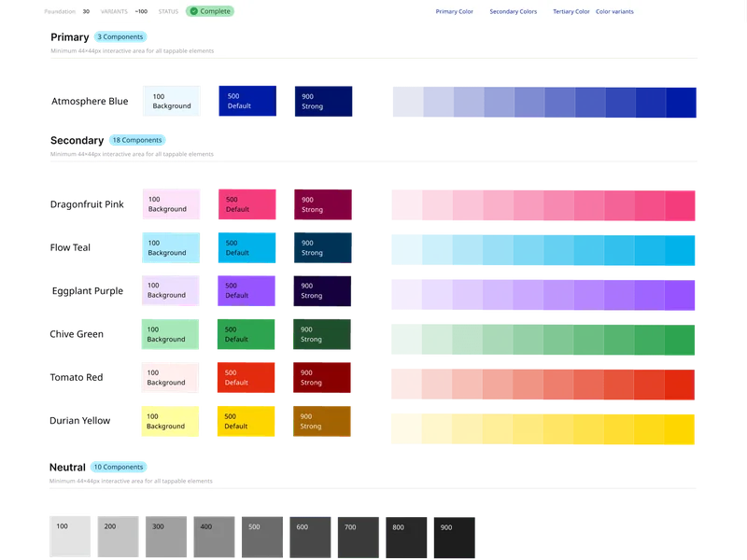Select Flow Teal 900 Strong swatch
Screen dimensions: 747x560
pyautogui.click(x=322, y=247)
